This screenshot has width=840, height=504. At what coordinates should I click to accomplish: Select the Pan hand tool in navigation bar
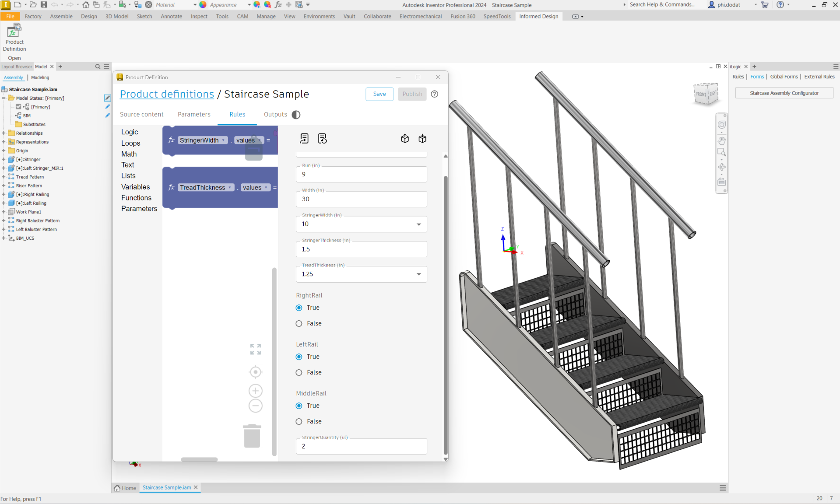(722, 140)
